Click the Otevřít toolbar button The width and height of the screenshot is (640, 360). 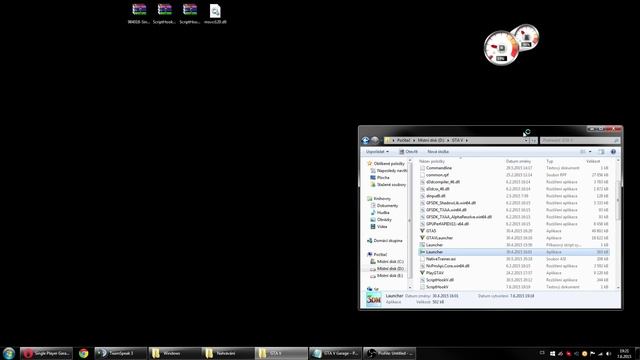point(408,152)
